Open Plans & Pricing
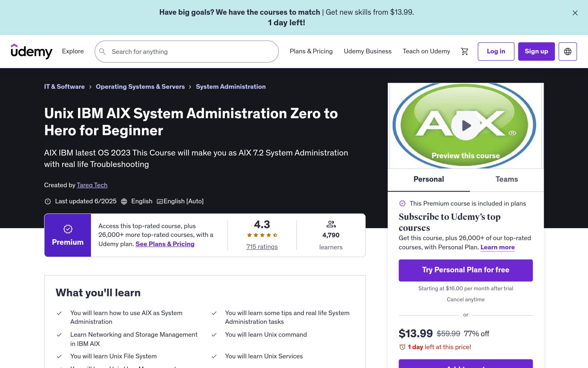 [311, 51]
